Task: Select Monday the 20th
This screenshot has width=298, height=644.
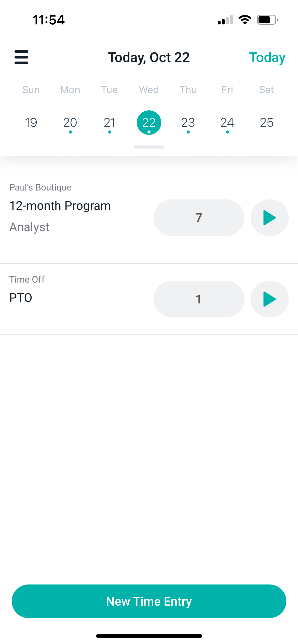Action: coord(70,123)
